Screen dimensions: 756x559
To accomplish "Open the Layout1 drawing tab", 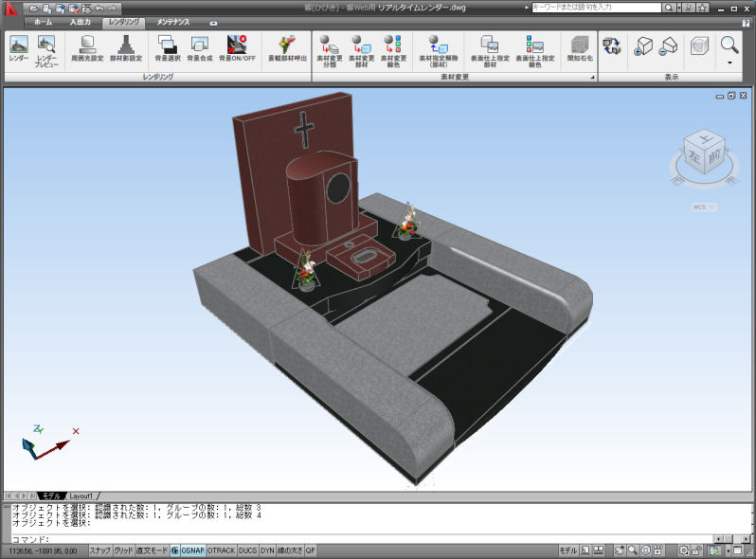I will pyautogui.click(x=81, y=496).
